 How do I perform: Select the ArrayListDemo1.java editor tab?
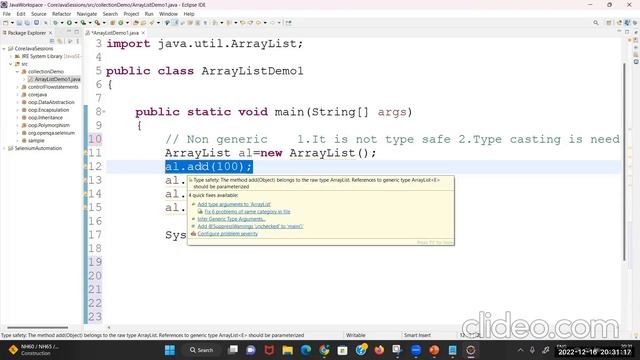point(115,33)
